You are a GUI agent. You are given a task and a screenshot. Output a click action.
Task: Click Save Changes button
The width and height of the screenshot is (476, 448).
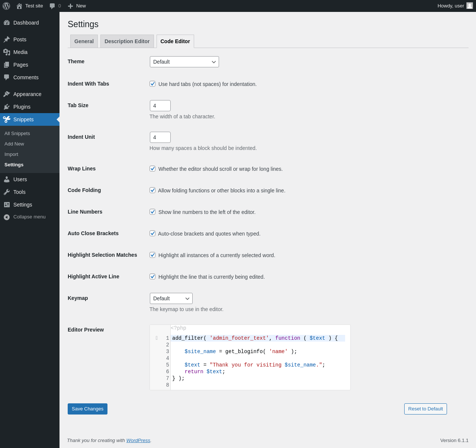(87, 409)
